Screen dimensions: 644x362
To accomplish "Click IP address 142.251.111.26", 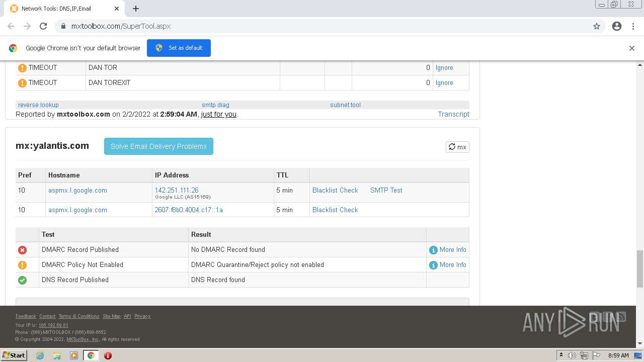I will (x=177, y=191).
